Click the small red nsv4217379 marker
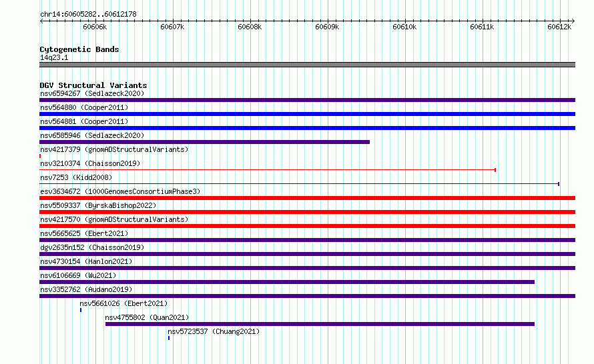The height and width of the screenshot is (364, 594). click(x=40, y=156)
